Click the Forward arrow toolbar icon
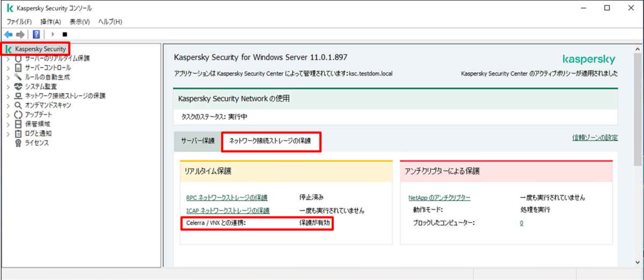Image resolution: width=644 pixels, height=280 pixels. point(20,34)
